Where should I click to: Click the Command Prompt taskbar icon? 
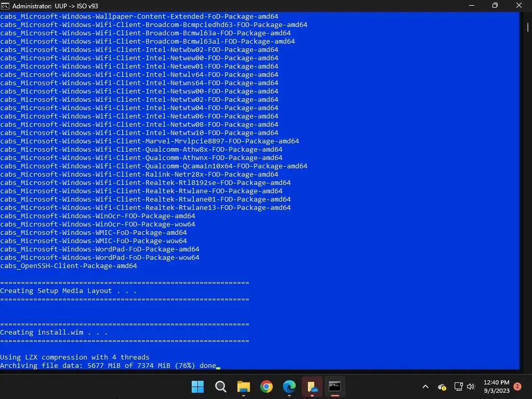click(335, 387)
